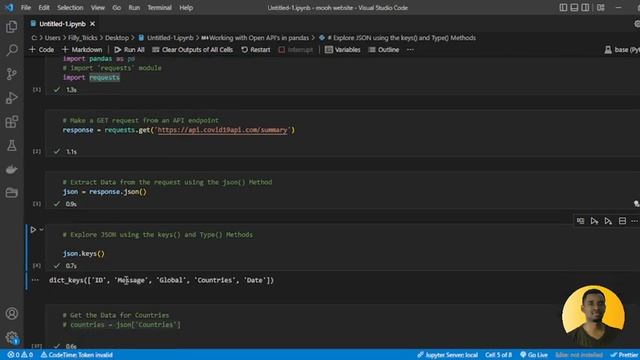The height and width of the screenshot is (360, 640).
Task: Click the json.keys() code line
Action: [x=84, y=253]
